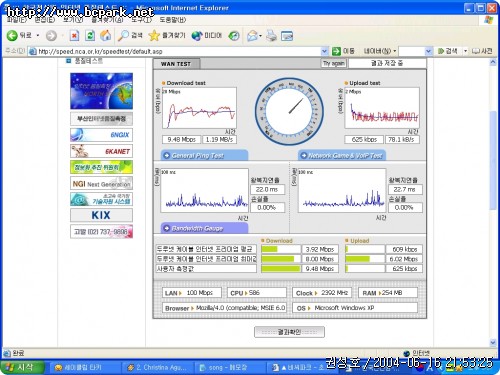Screen dimensions: 500x375
Task: Switch to Christina Agu... taskbar item
Action: [157, 367]
